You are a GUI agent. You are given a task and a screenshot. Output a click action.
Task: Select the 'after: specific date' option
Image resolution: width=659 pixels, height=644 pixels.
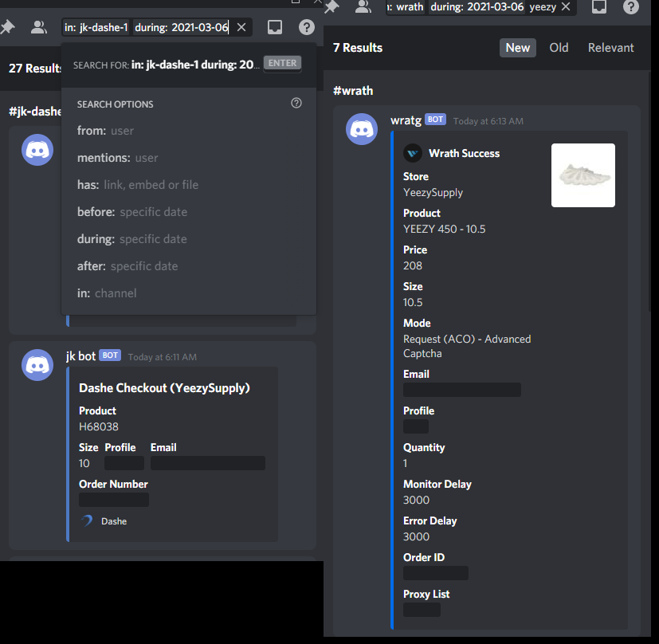pos(189,266)
